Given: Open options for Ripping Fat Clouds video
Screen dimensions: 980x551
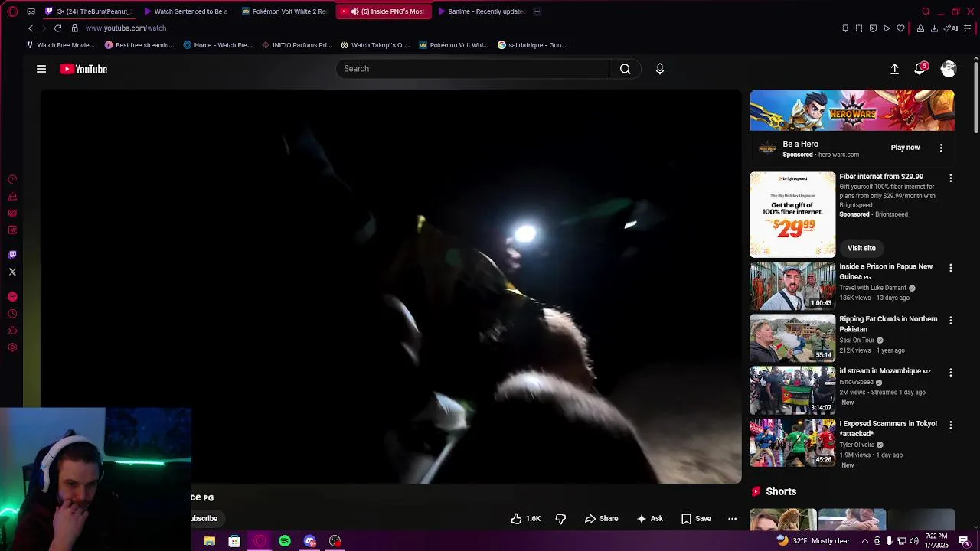Looking at the screenshot, I should [951, 321].
